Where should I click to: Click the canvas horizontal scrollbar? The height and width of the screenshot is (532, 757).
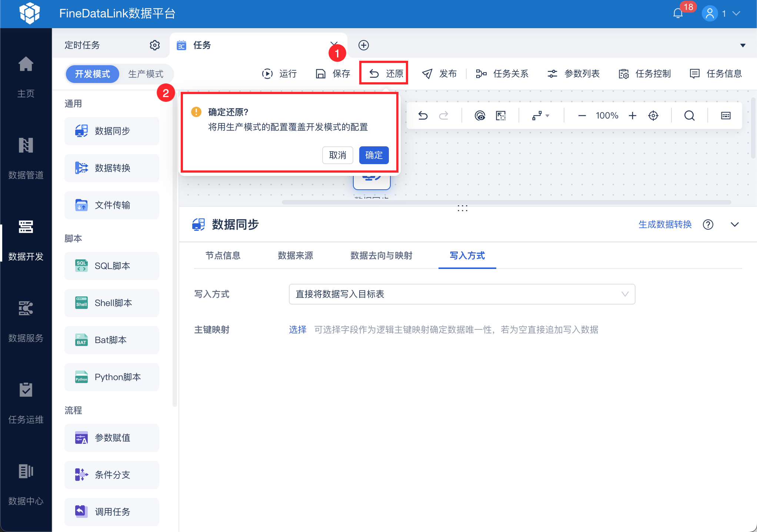point(506,202)
